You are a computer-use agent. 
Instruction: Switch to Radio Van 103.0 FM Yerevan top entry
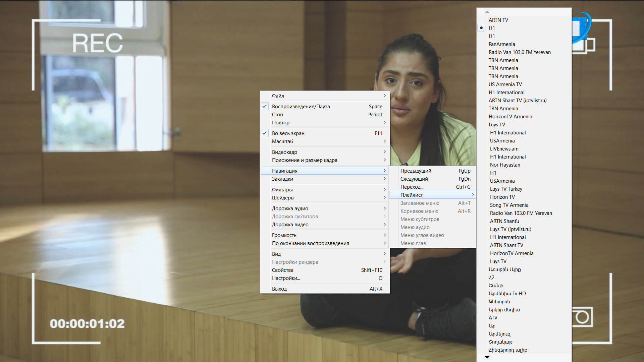[519, 52]
